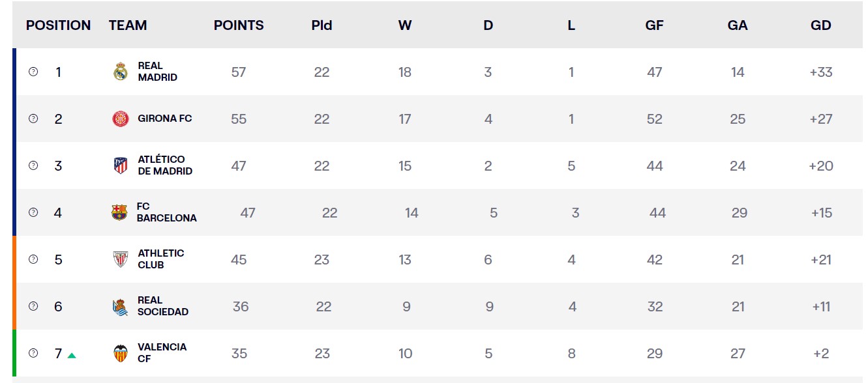Select the TEAM column header
Screen dimensions: 868x383
tap(128, 25)
